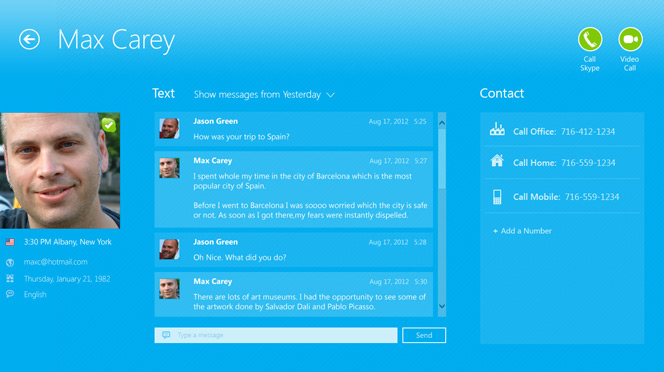Select message 'How was your trip to Spain?'
664x372 pixels.
pyautogui.click(x=293, y=129)
